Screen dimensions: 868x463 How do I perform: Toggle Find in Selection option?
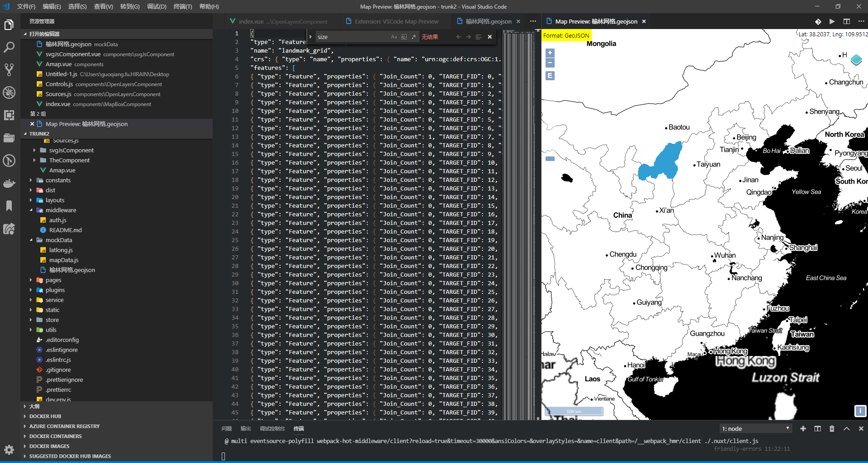[478, 37]
